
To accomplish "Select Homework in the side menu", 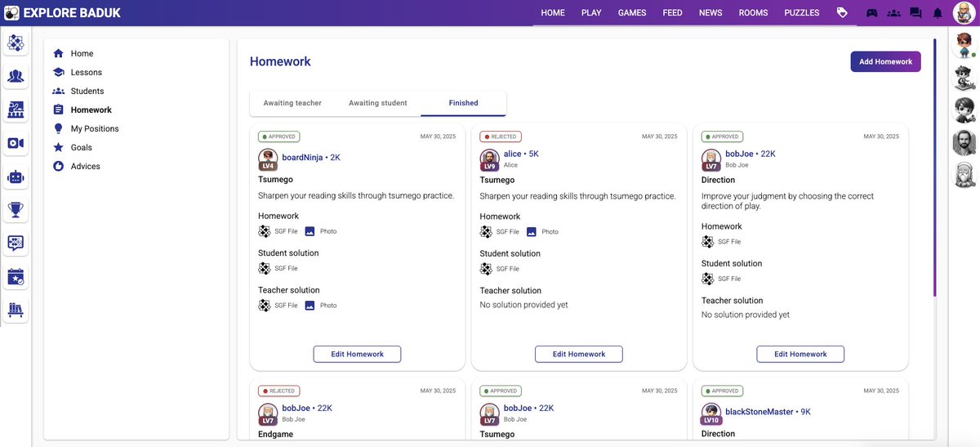I will 91,110.
